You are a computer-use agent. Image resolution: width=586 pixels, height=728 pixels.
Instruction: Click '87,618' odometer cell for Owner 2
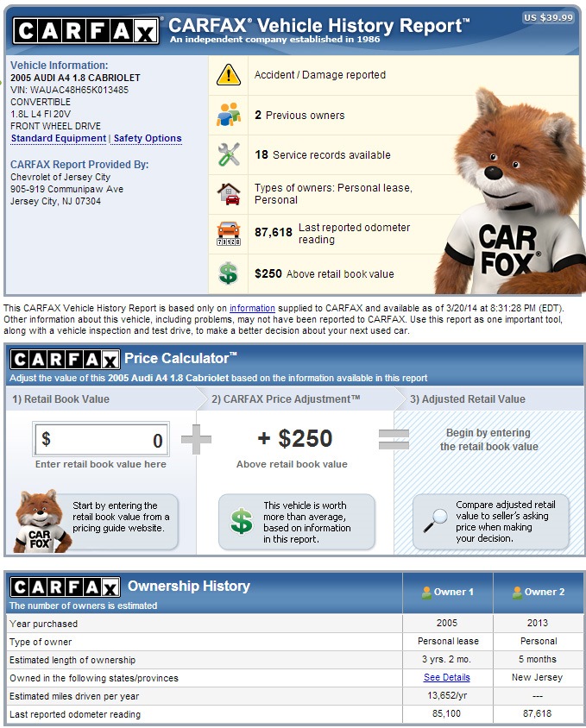tap(537, 713)
